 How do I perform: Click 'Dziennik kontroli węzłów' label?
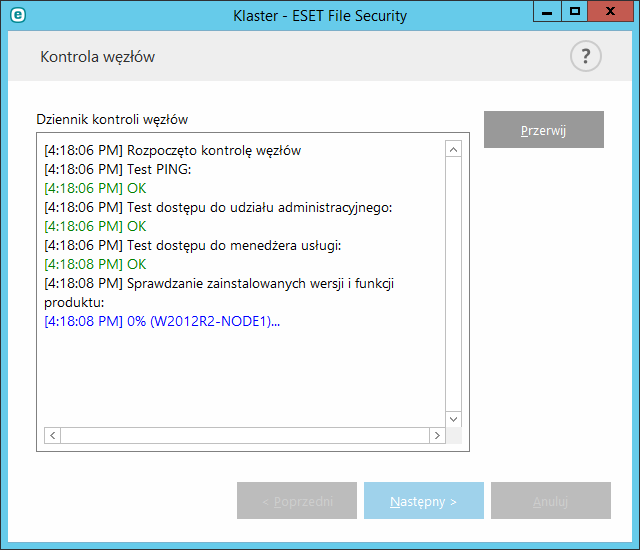tap(112, 120)
